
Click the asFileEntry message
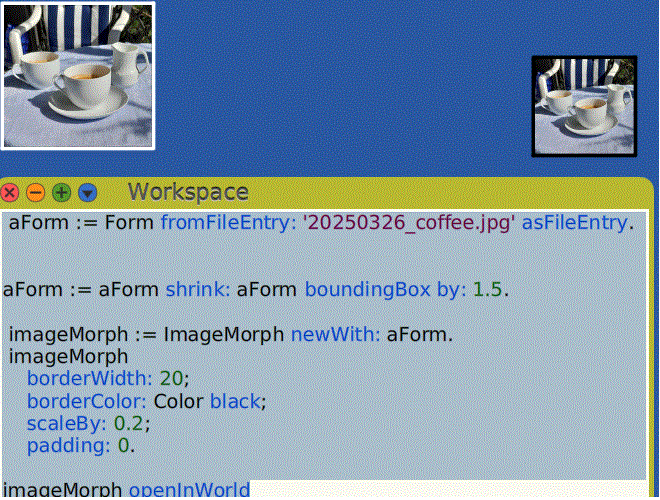[x=575, y=223]
